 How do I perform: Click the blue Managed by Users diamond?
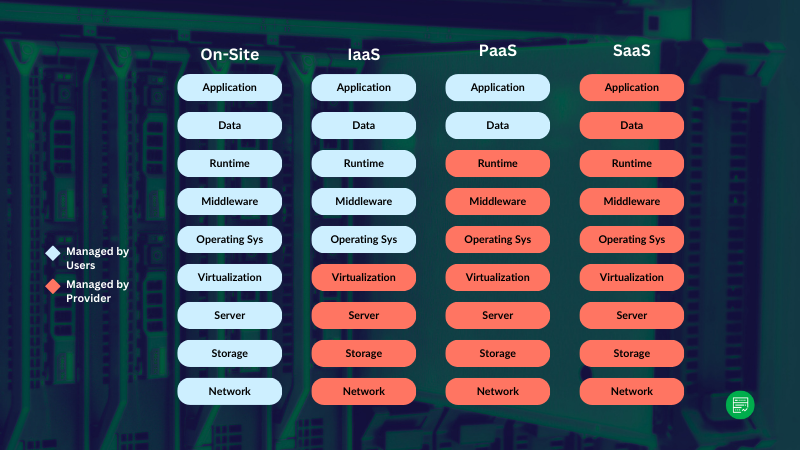53,253
